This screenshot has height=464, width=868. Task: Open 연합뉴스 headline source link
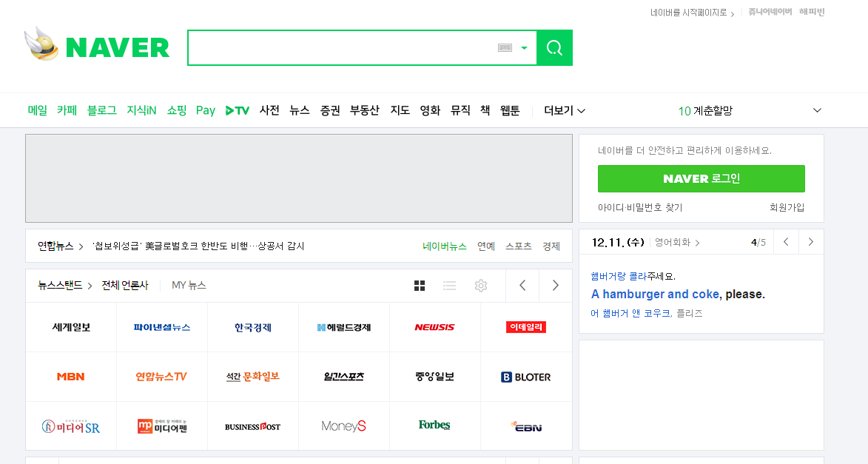coord(60,246)
